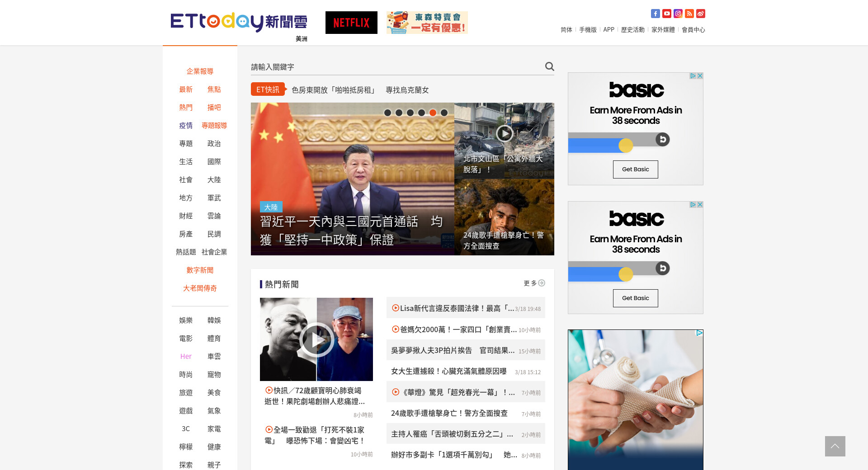
Task: Click the ETtoday新聞雲 logo
Action: point(239,23)
